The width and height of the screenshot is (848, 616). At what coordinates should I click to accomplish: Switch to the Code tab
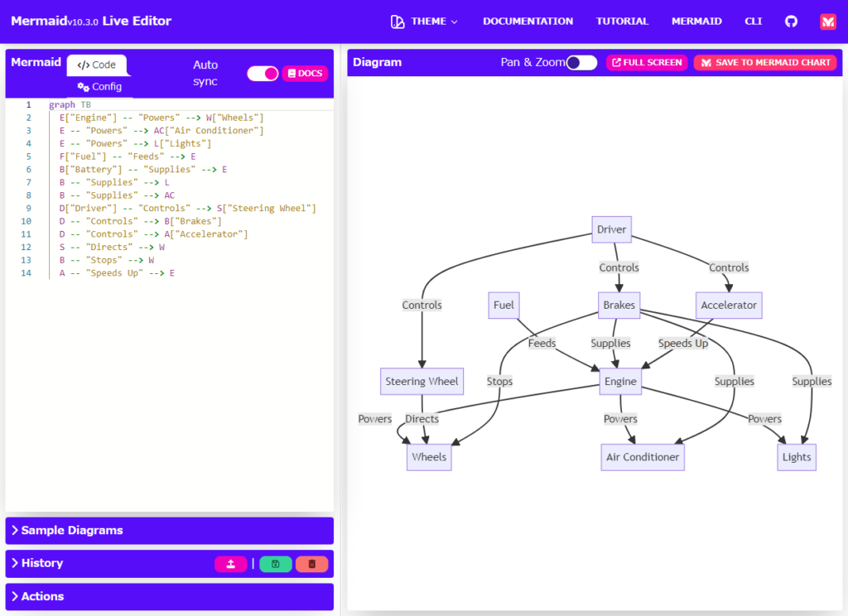click(x=98, y=64)
